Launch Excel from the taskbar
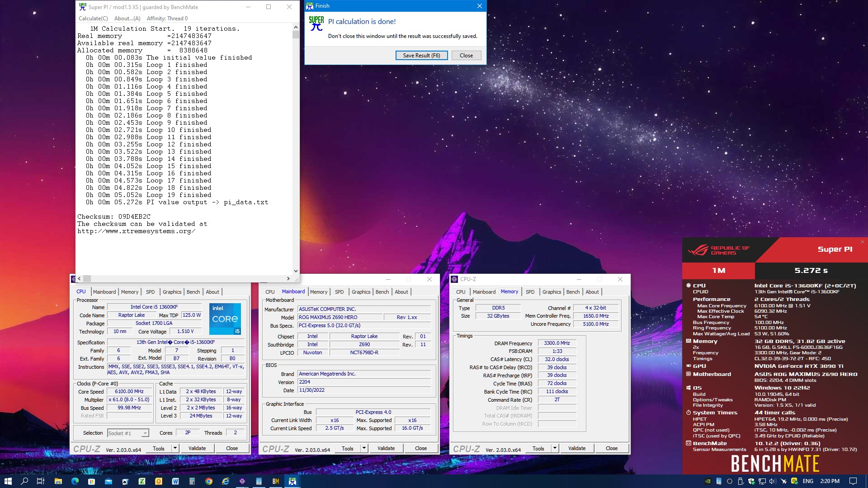This screenshot has height=488, width=868. 142,481
